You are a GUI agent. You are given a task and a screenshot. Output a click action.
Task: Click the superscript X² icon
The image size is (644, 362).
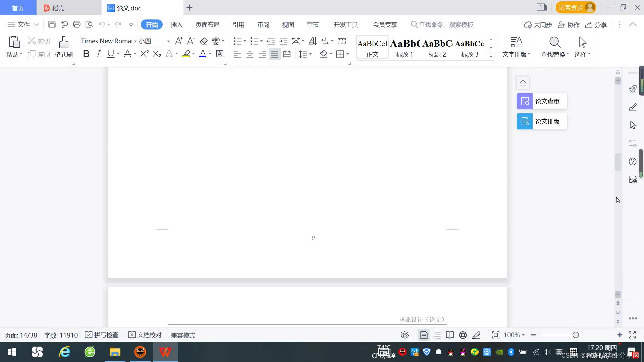[x=144, y=54]
